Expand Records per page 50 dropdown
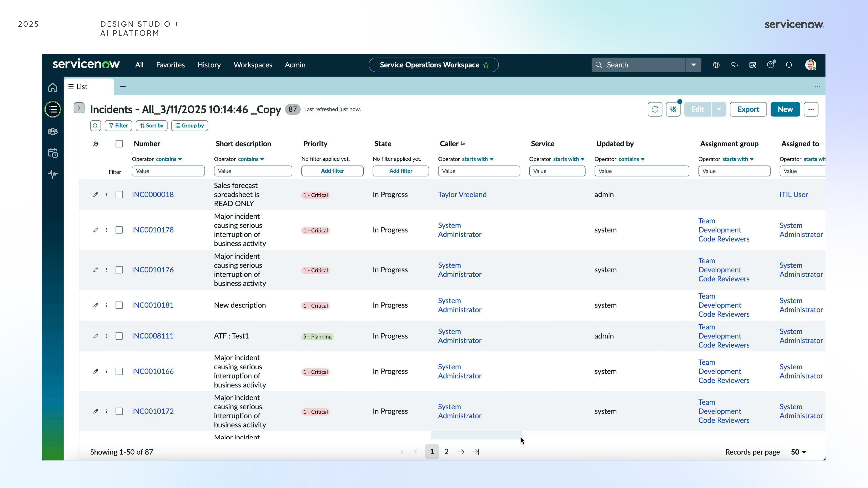This screenshot has height=488, width=868. [x=798, y=452]
